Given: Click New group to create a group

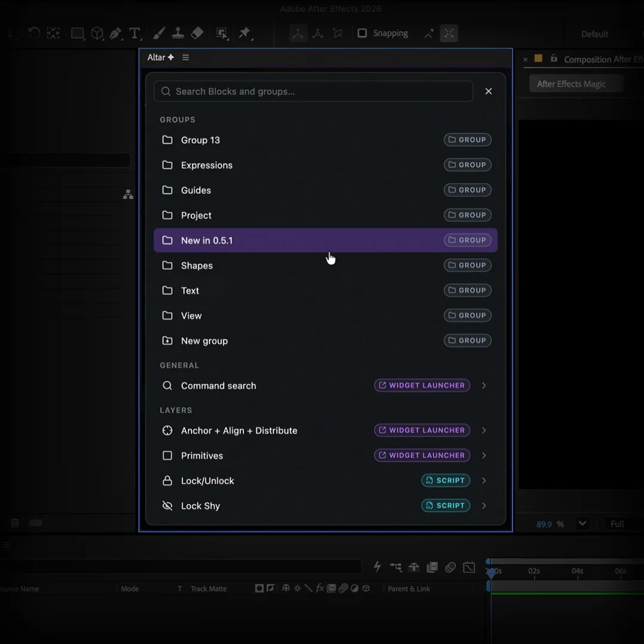Looking at the screenshot, I should [326, 340].
